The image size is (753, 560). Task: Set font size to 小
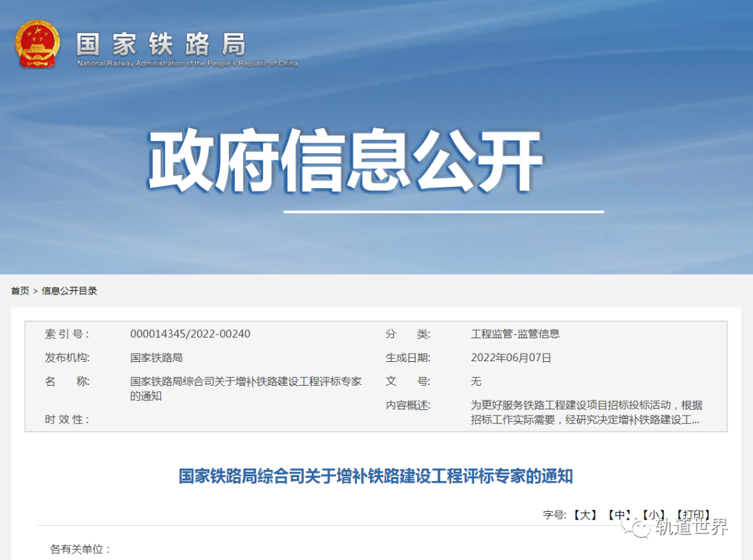pos(653,515)
